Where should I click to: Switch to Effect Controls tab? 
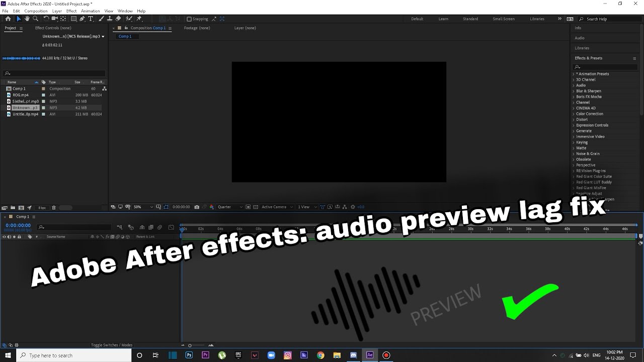[53, 28]
